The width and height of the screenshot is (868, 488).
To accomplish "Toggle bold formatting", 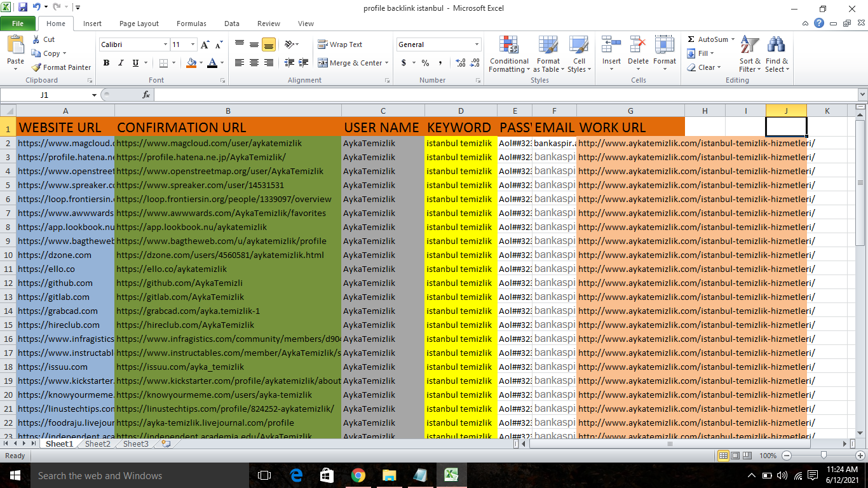I will [x=106, y=63].
